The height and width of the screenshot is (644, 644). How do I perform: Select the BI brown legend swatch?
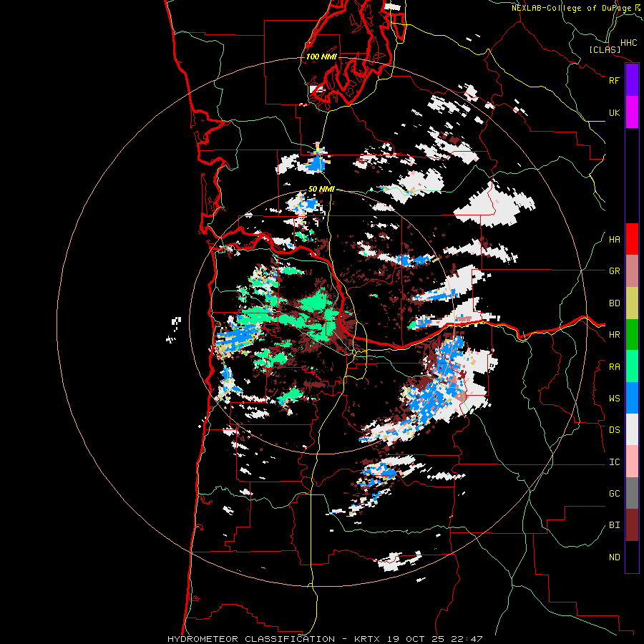tap(632, 525)
